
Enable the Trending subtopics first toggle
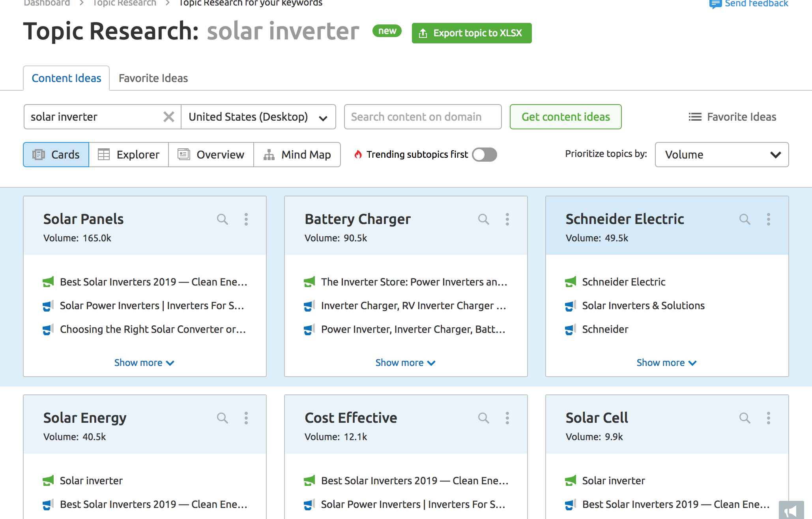(x=485, y=155)
